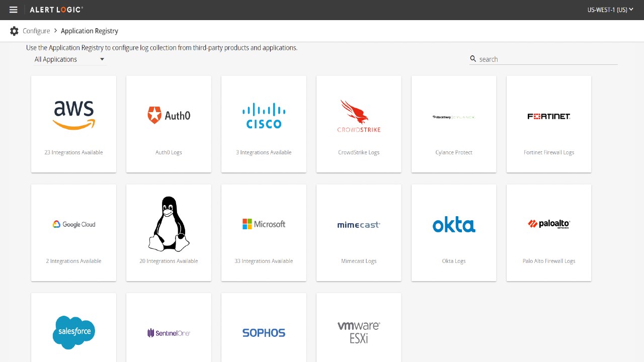Click the Microsoft logo
644x362 pixels.
pyautogui.click(x=264, y=224)
